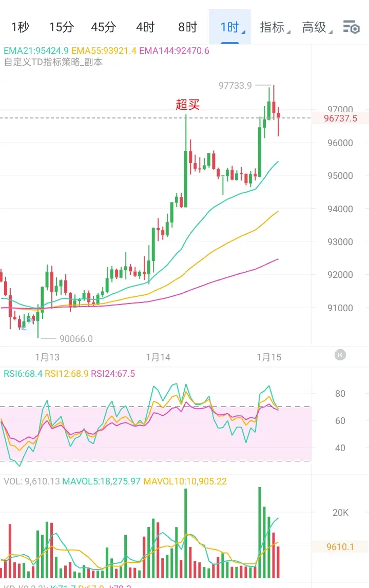Image resolution: width=369 pixels, height=588 pixels.
Task: Open the chart settings icon
Action: coord(352,27)
